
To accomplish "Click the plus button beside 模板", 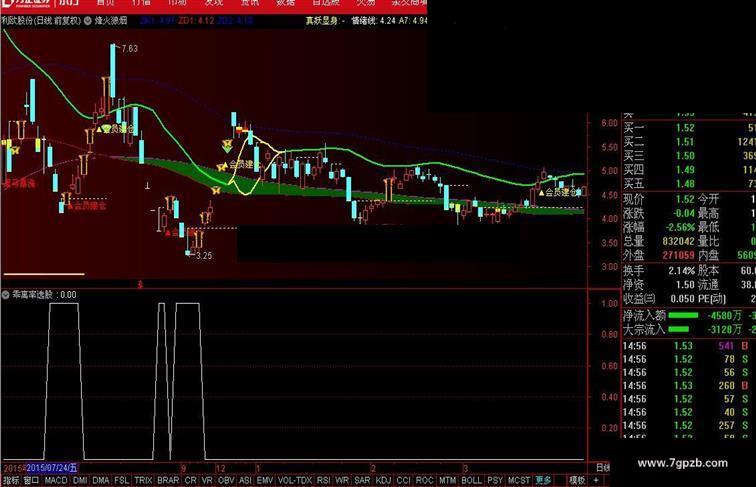I will point(596,480).
